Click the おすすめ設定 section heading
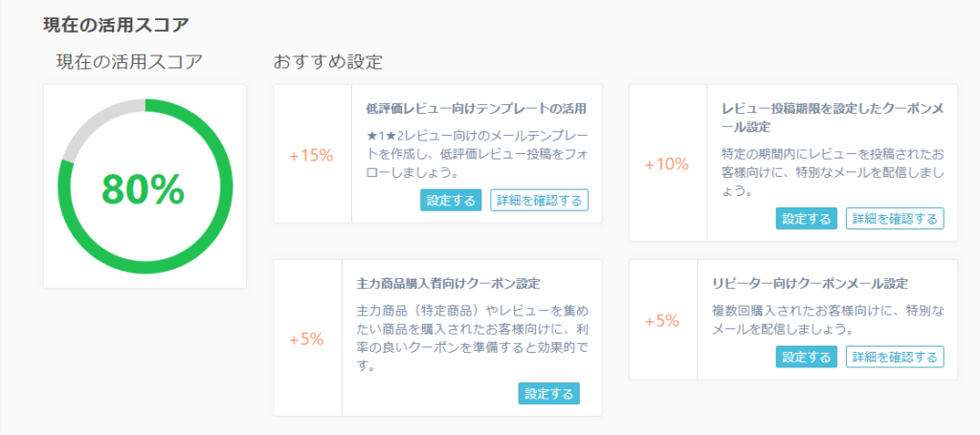Screen dimensions: 980x435 tap(328, 62)
